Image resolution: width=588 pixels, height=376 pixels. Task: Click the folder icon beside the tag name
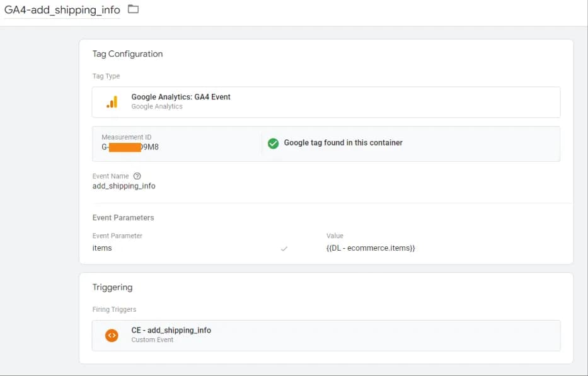(133, 9)
